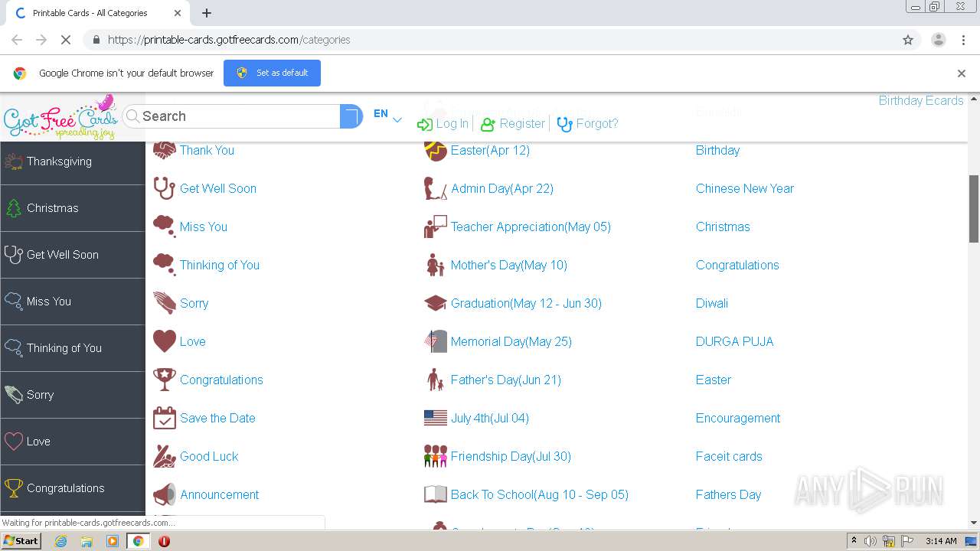Open the Birthday Ecards link
The image size is (980, 551).
pos(921,100)
